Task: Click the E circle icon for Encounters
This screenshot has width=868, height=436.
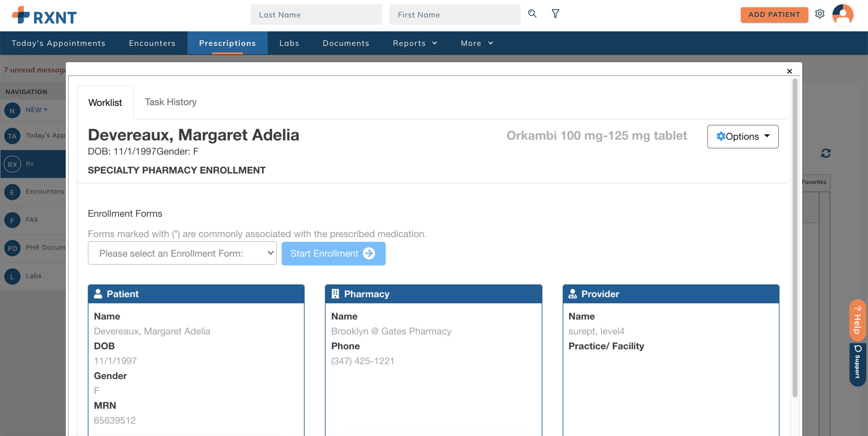Action: 12,192
